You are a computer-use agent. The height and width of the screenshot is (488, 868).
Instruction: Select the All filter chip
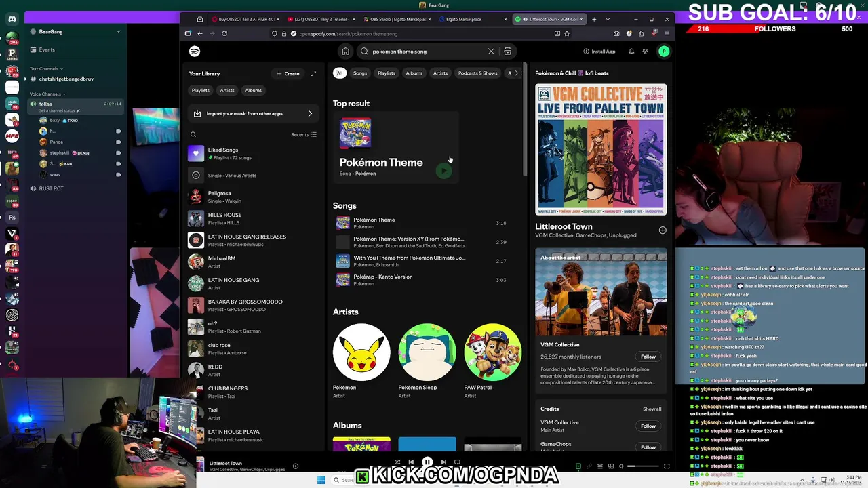[340, 73]
